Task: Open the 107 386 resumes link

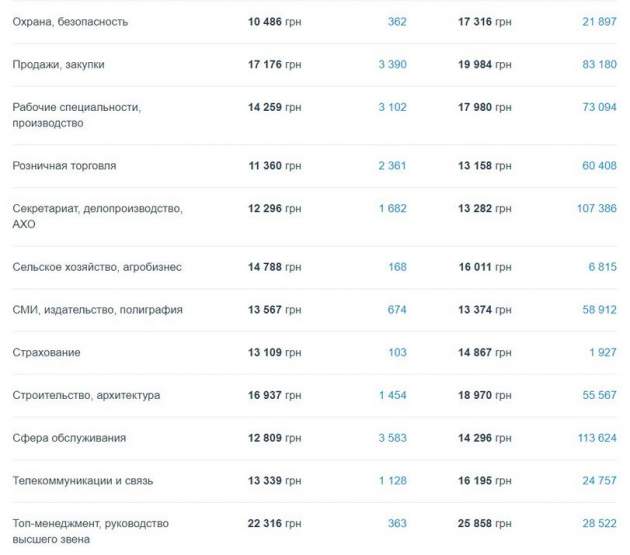Action: click(597, 208)
